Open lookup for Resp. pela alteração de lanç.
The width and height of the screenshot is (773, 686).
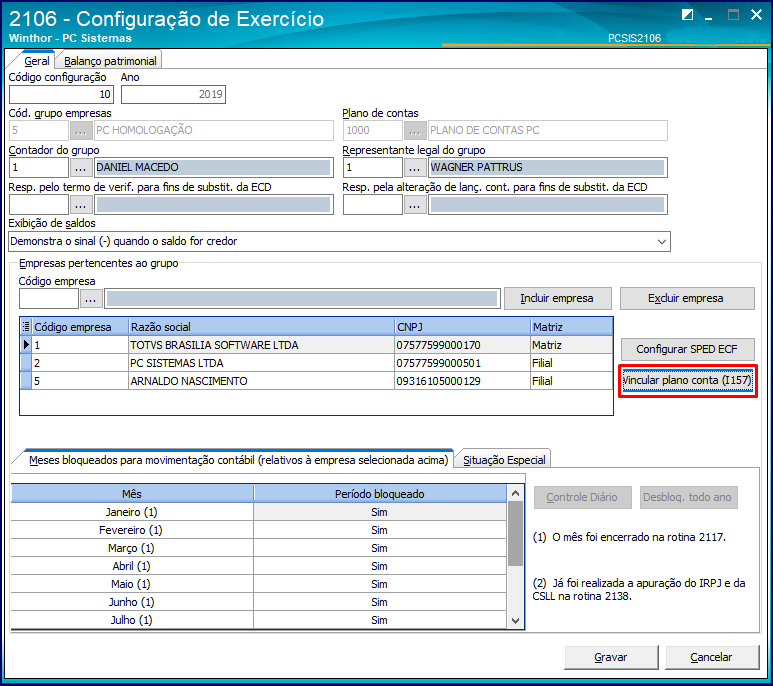click(415, 205)
